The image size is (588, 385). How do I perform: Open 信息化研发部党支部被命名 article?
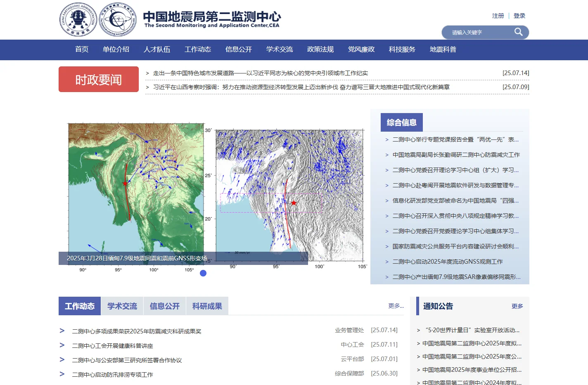tap(455, 201)
